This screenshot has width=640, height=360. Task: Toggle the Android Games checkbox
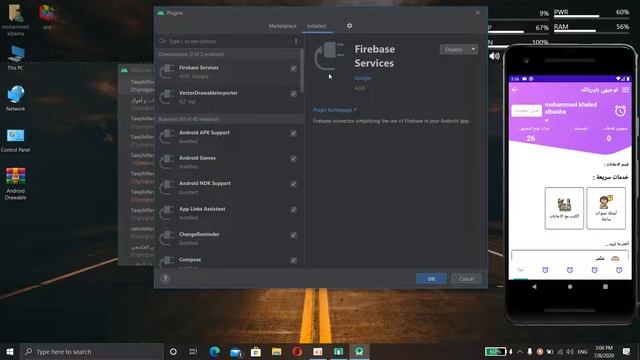click(293, 159)
